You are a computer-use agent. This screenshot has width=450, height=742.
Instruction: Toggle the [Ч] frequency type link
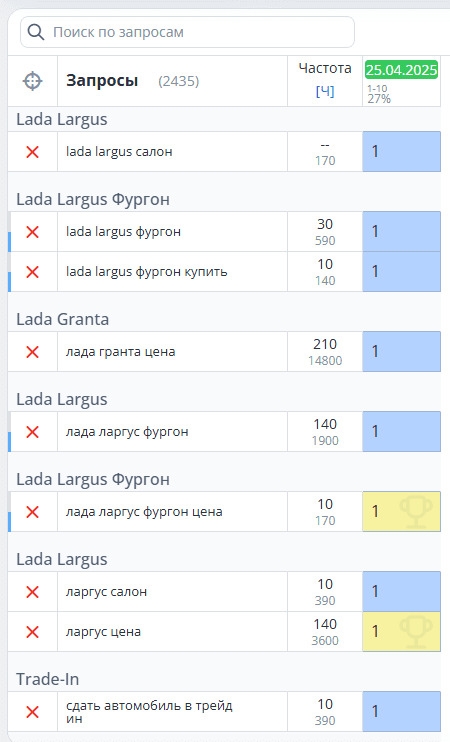325,91
